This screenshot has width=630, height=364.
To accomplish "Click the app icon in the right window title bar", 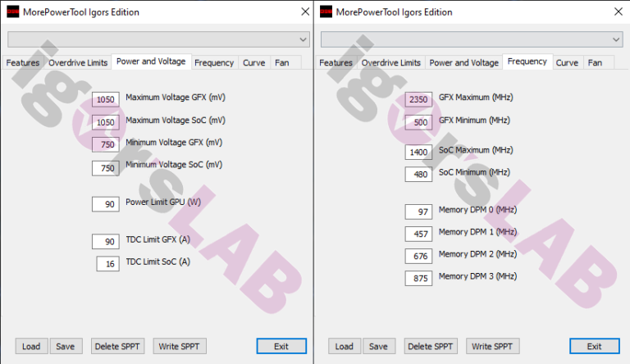I will pos(326,12).
